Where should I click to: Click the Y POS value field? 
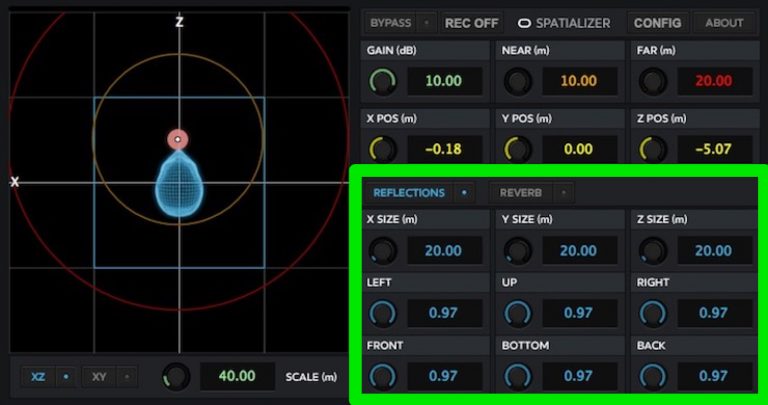tap(578, 150)
